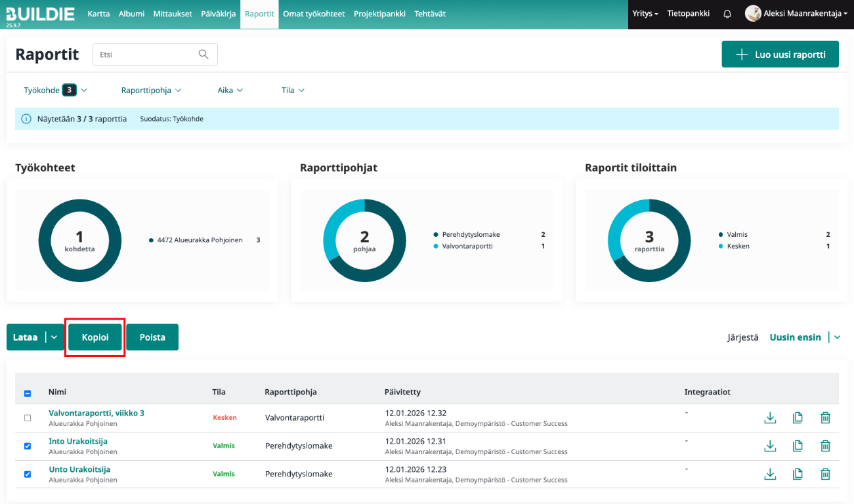Click the search magnifier icon
The width and height of the screenshot is (854, 504).
pos(203,54)
